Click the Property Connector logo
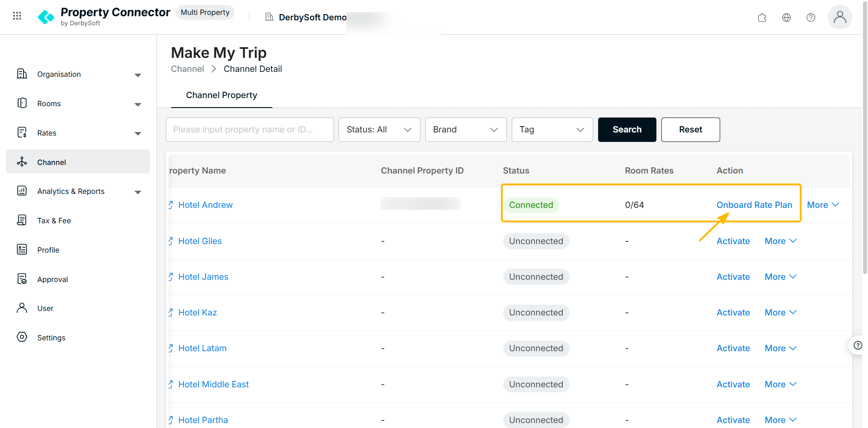The width and height of the screenshot is (868, 428). click(x=46, y=17)
